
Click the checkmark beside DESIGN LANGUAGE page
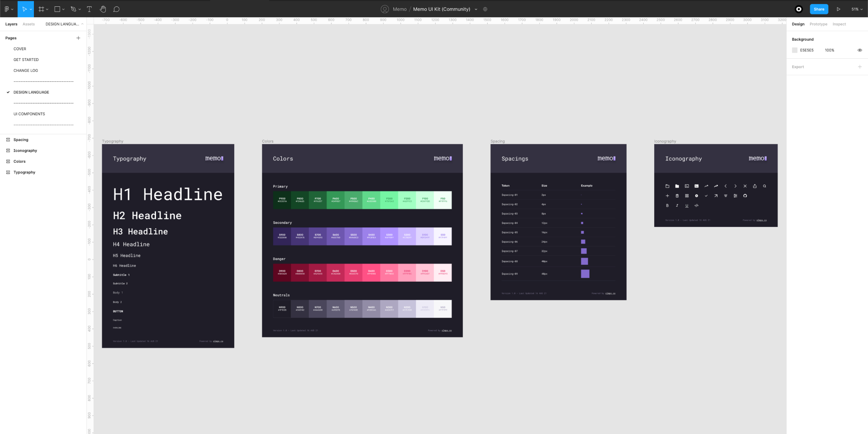[8, 92]
